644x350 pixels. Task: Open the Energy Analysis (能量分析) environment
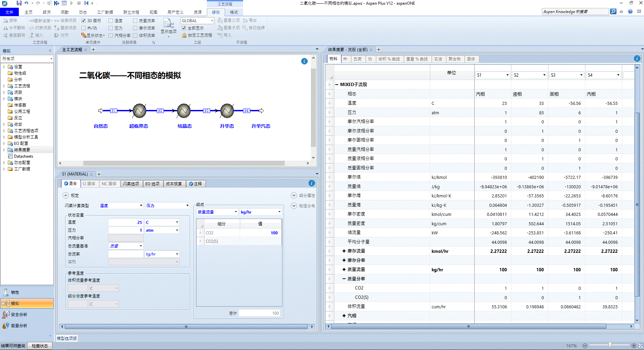pyautogui.click(x=27, y=326)
